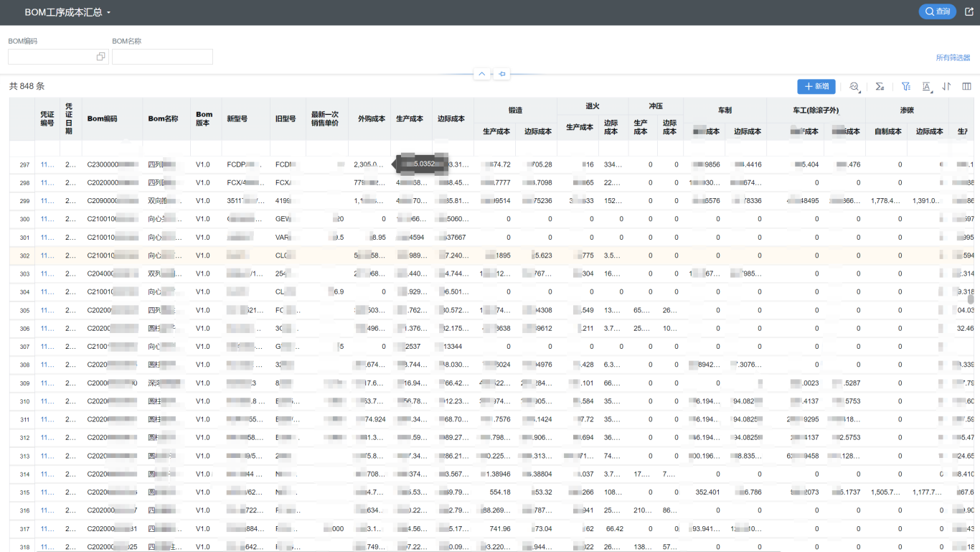The width and height of the screenshot is (980, 552).
Task: Click 渗碳 value 1,778.4 in row 299
Action: tap(886, 201)
